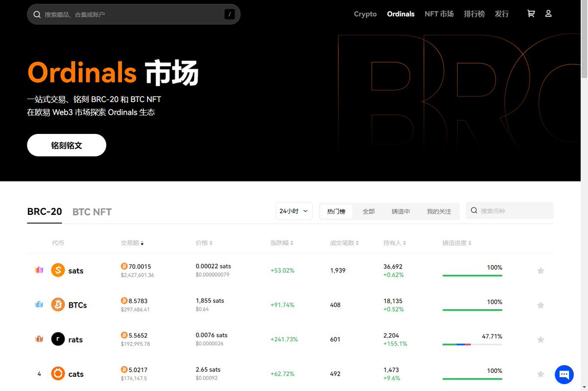Screen dimensions: 588x391
Task: Click the BTCs token logo
Action: 58,305
